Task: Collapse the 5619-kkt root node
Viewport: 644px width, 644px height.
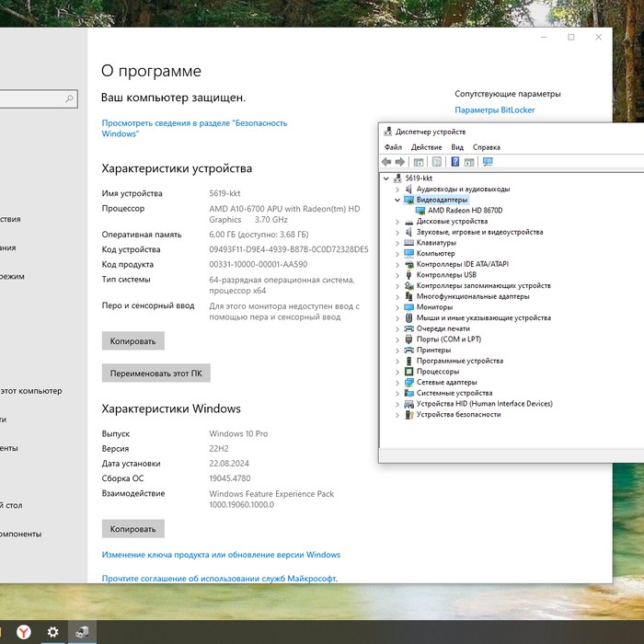Action: pos(386,178)
